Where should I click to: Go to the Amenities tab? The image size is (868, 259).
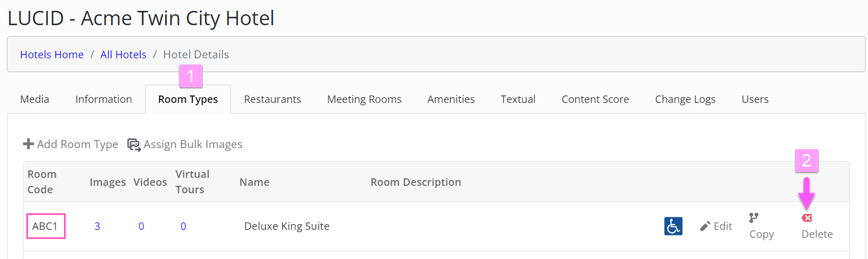[451, 99]
